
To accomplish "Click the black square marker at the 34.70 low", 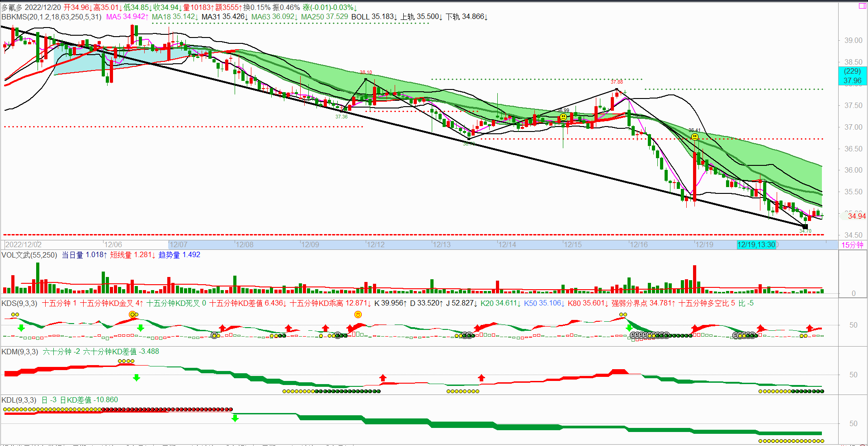I will [805, 226].
